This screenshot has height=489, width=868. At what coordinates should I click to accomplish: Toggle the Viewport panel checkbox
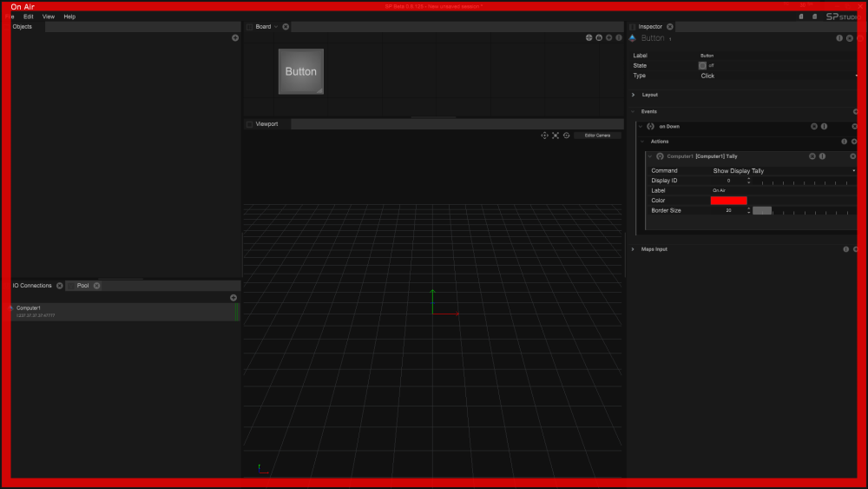[250, 124]
